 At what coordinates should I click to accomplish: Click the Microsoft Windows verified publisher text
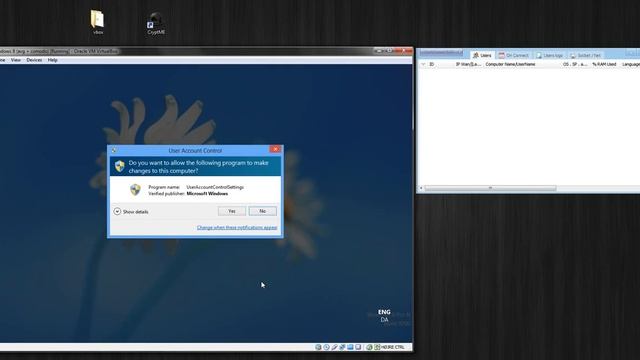coord(207,193)
